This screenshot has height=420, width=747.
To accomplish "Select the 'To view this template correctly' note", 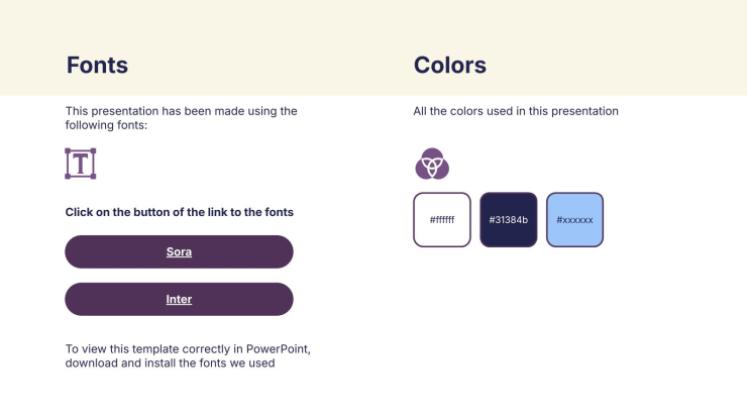I will [187, 356].
